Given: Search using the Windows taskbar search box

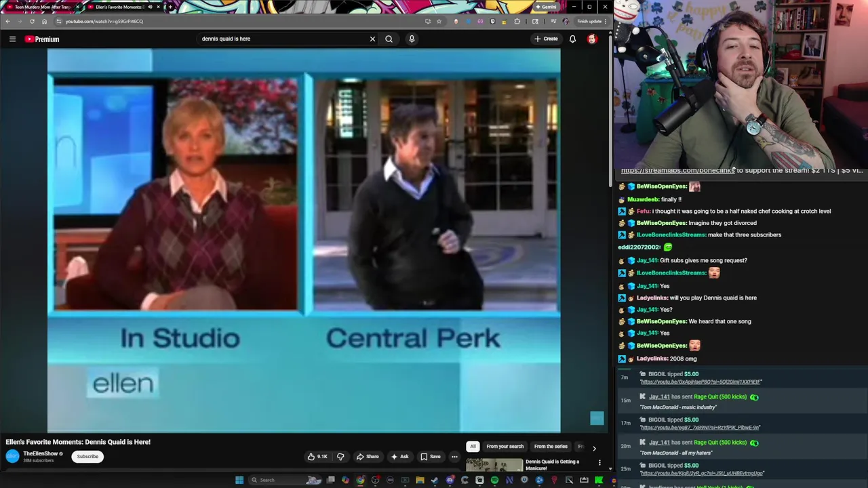Looking at the screenshot, I should pos(284,480).
